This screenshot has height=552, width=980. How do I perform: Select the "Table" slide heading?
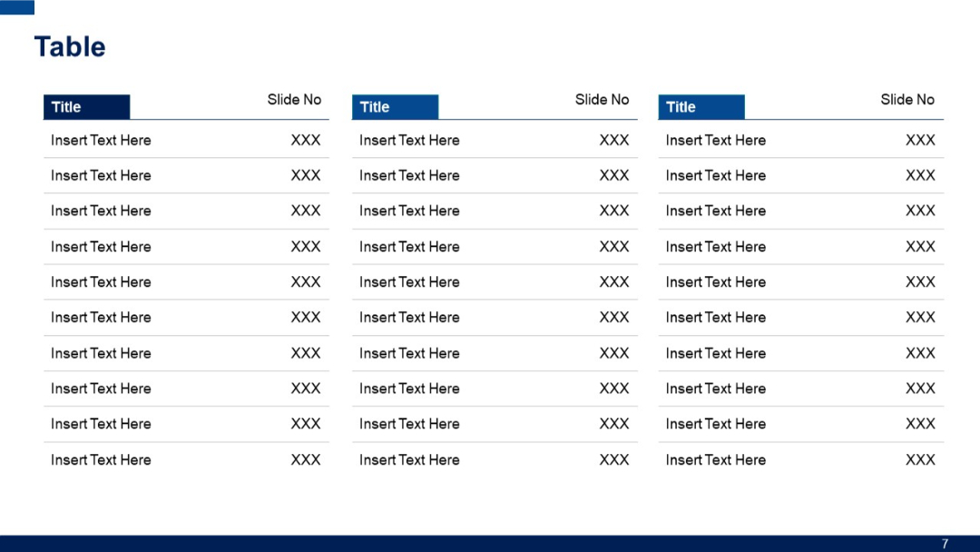click(70, 47)
